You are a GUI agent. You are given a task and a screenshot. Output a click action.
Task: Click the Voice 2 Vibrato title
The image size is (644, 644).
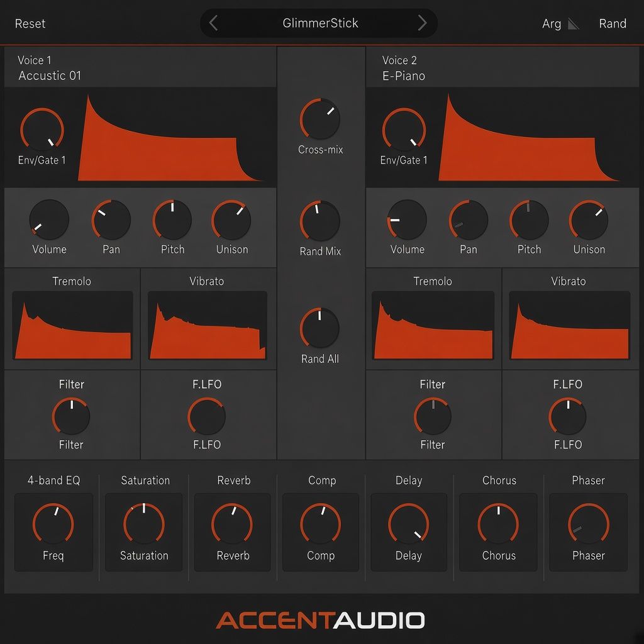tap(569, 281)
